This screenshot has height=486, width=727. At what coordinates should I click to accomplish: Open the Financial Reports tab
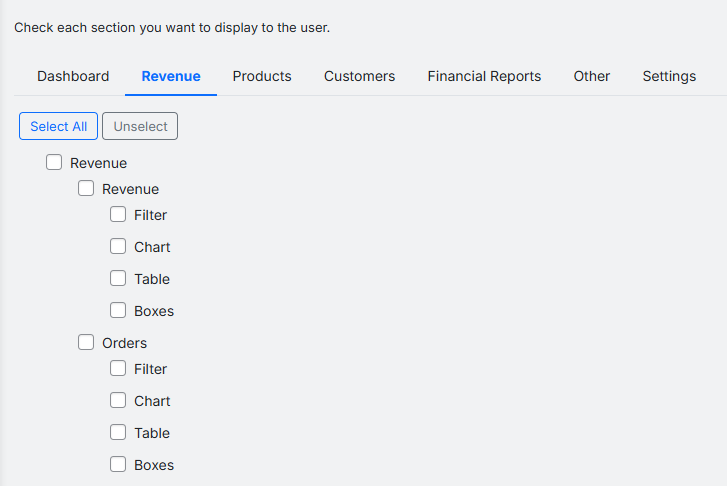point(484,76)
